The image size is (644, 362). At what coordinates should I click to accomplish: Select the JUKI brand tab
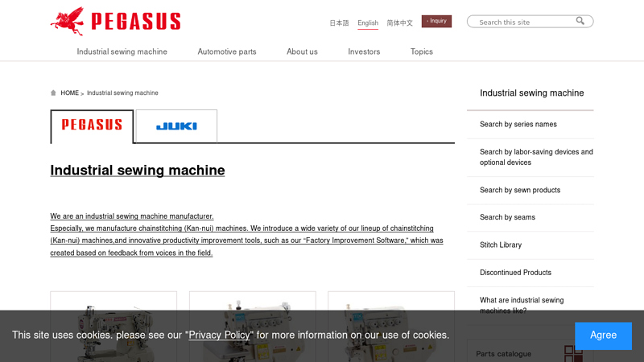176,126
